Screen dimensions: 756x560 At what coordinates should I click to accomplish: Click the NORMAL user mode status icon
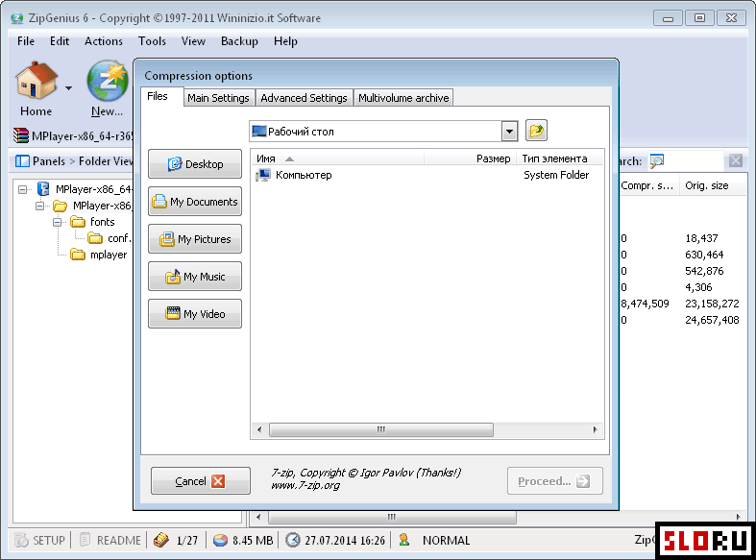pyautogui.click(x=404, y=540)
